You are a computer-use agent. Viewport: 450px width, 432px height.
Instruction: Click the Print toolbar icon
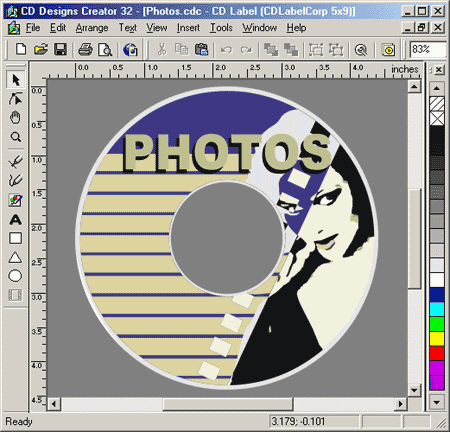[85, 50]
